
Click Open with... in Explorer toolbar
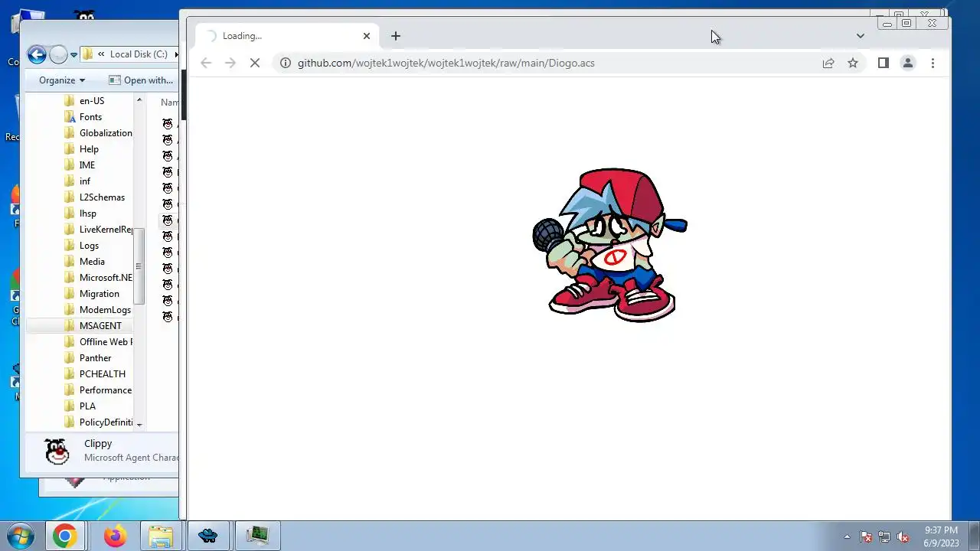point(141,80)
